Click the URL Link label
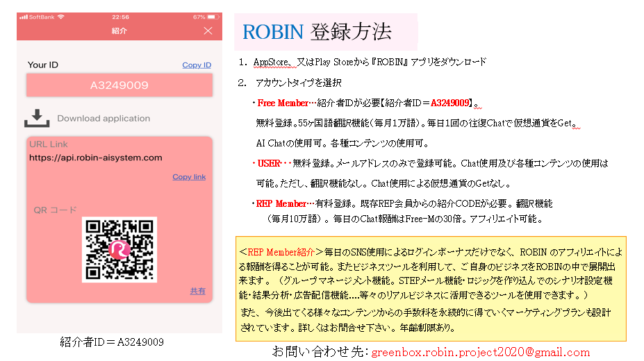 pos(49,144)
